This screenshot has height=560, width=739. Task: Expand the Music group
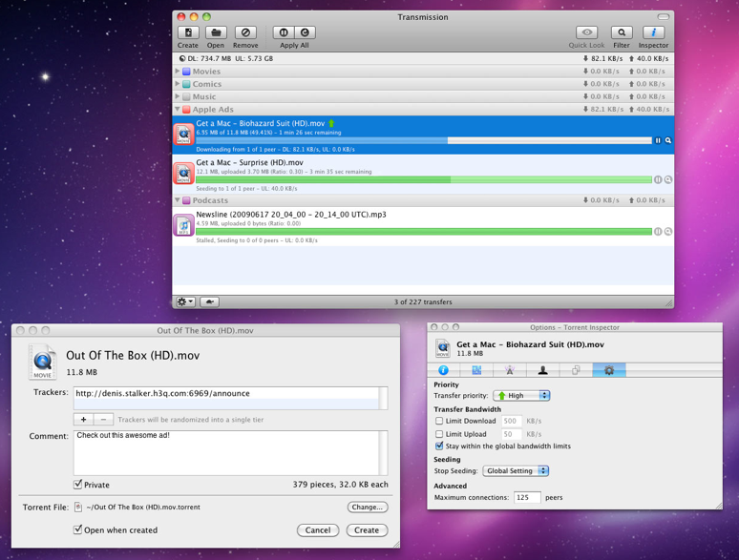click(178, 96)
